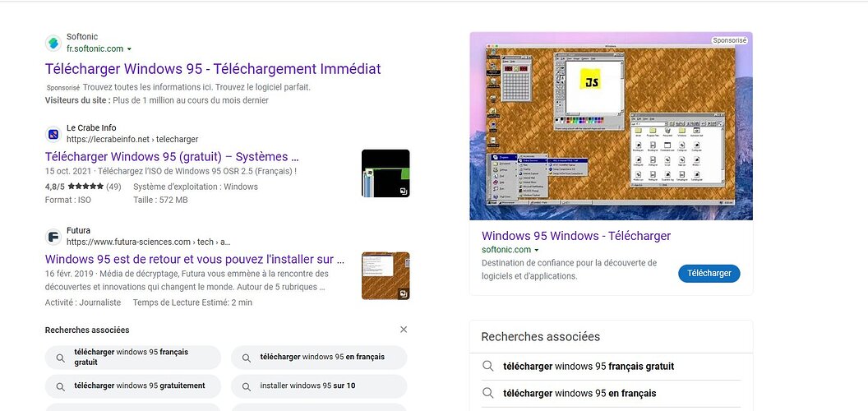The image size is (868, 411).
Task: Click the Futura site favicon
Action: (x=53, y=237)
